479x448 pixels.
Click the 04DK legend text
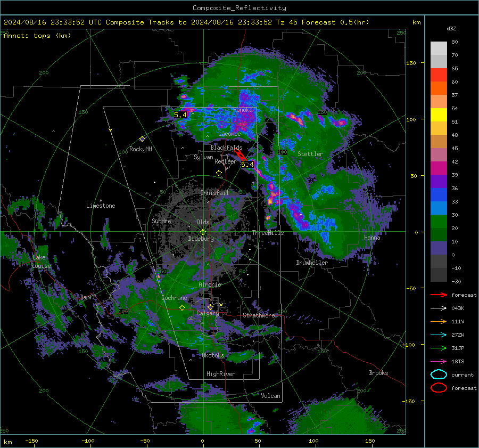458,308
